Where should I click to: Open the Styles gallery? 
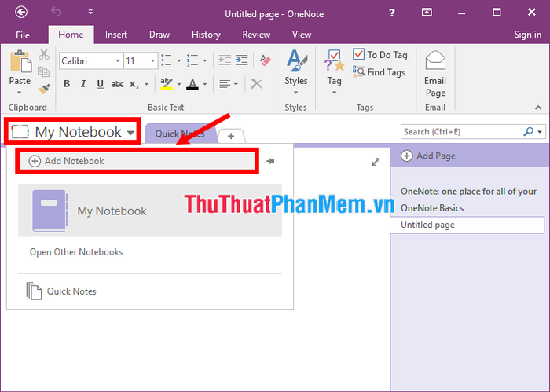295,71
